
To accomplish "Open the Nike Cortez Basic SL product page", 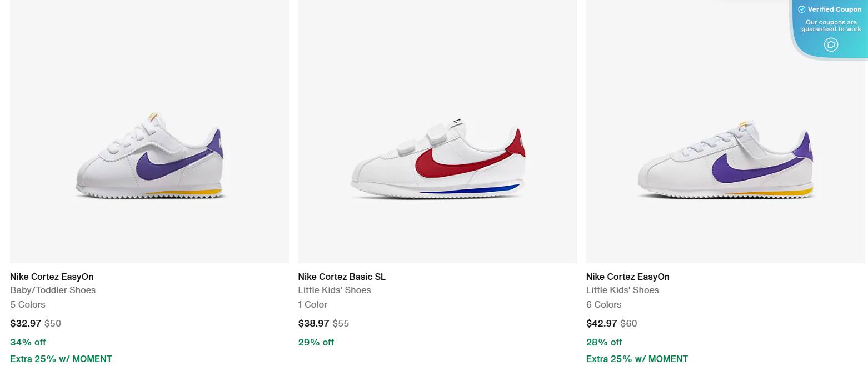I will tap(341, 277).
